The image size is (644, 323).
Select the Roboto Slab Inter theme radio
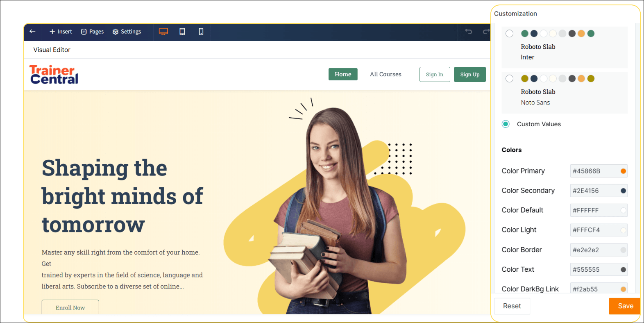(x=509, y=34)
